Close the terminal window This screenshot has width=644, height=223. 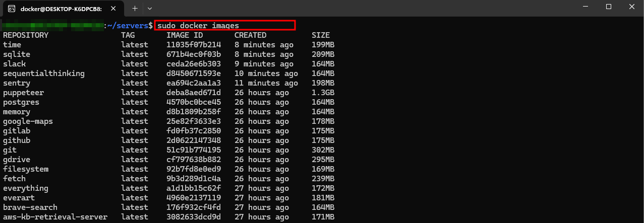click(631, 7)
